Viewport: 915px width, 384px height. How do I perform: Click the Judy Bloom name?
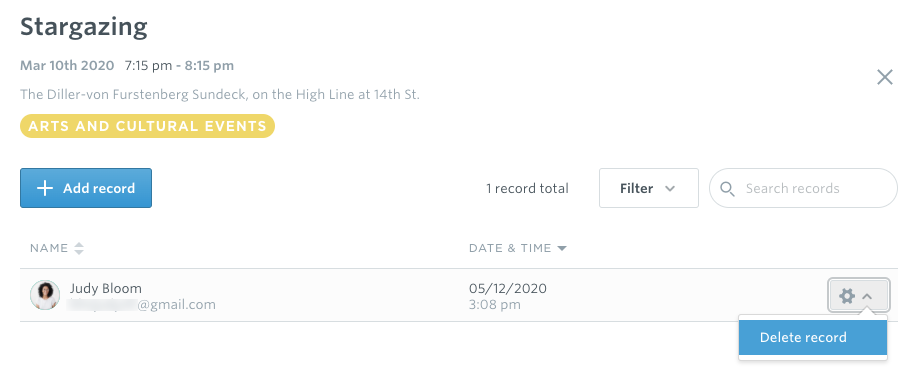tap(106, 288)
